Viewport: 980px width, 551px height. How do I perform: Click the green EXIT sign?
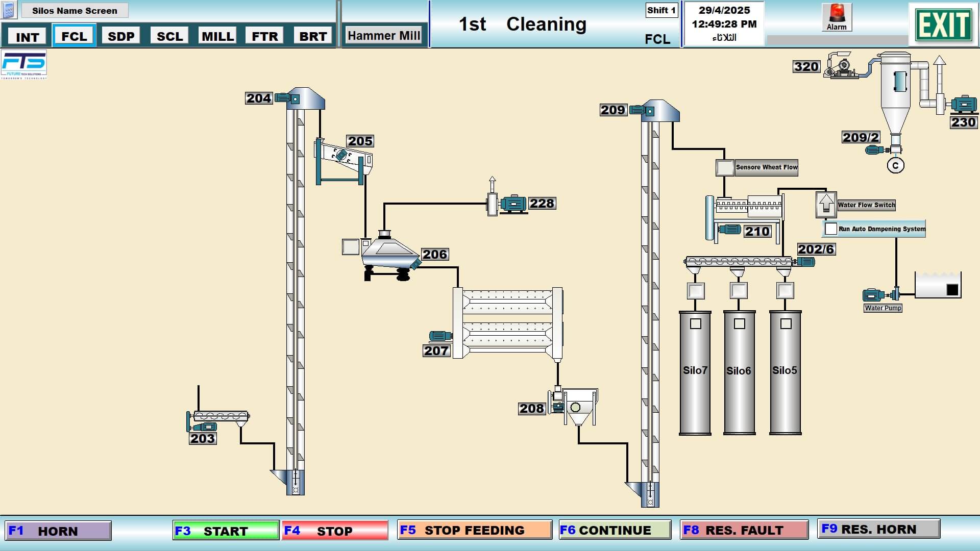coord(943,24)
